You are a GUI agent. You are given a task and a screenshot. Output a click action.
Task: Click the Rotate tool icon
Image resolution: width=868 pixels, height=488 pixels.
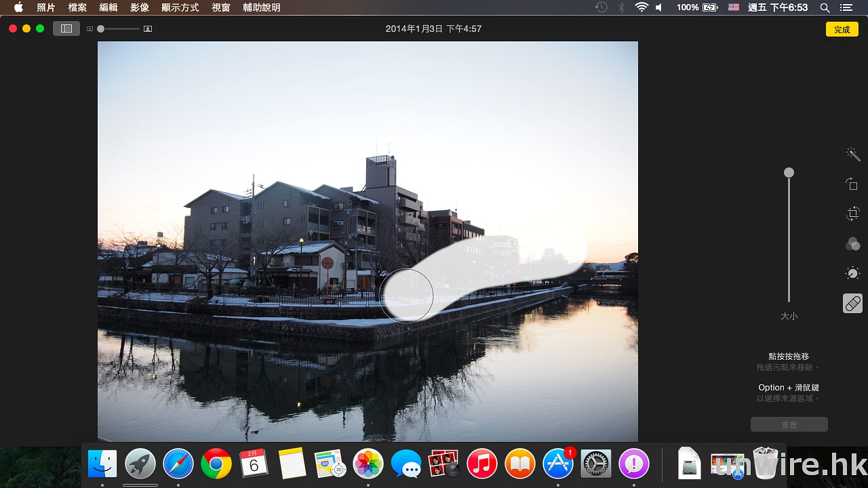pos(852,184)
